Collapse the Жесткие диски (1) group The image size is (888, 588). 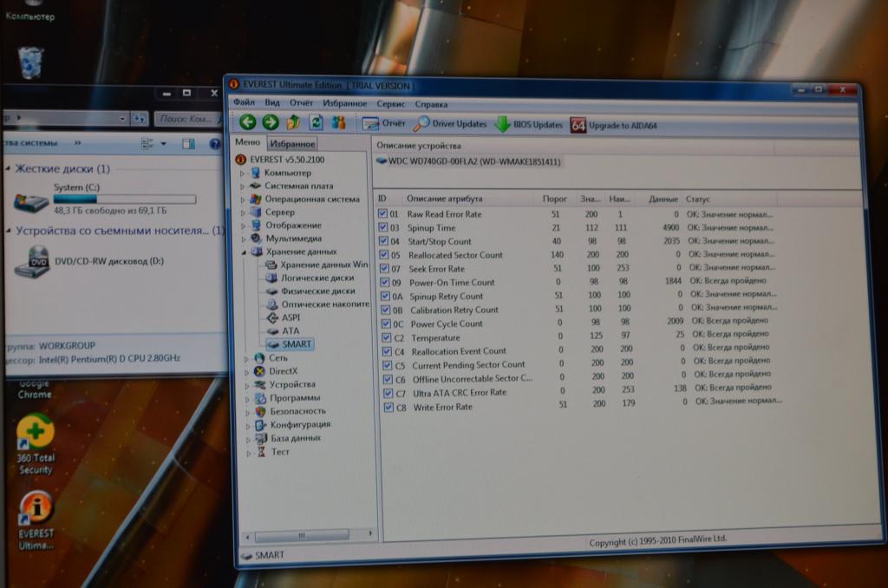8,169
